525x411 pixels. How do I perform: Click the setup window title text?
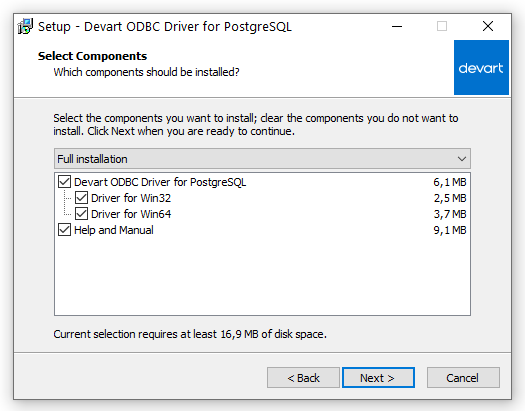165,26
